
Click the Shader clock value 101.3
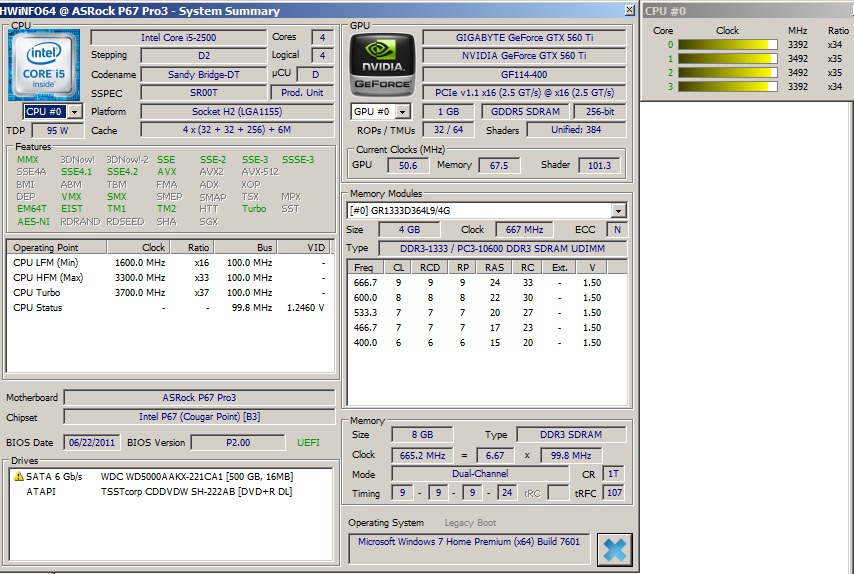click(x=599, y=166)
